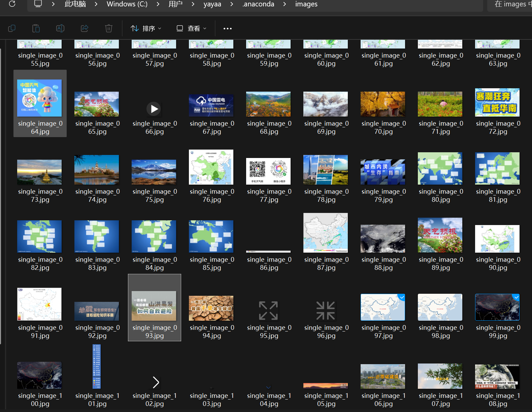This screenshot has height=412, width=532.
Task: Open the 排序 sort dropdown
Action: click(x=146, y=29)
